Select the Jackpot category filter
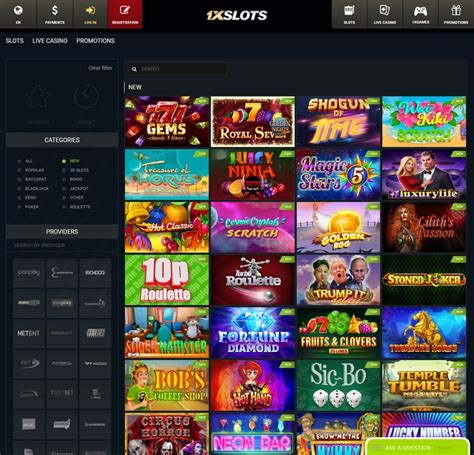 pos(75,189)
